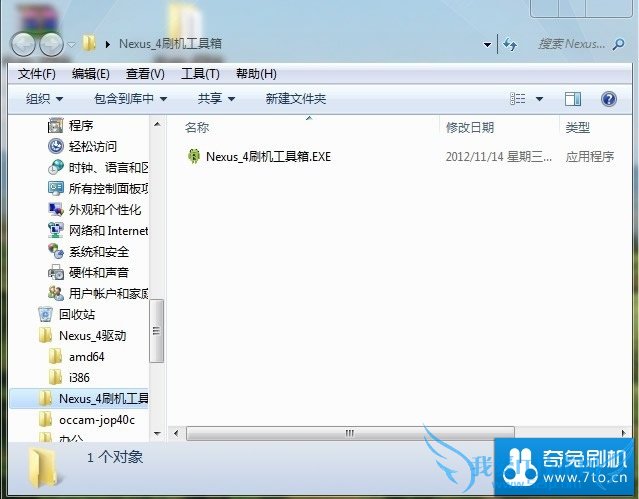Click the 回收站 recycle bin icon

tap(45, 314)
